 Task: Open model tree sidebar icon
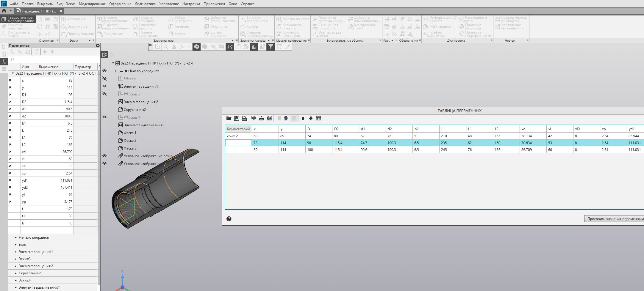4,47
